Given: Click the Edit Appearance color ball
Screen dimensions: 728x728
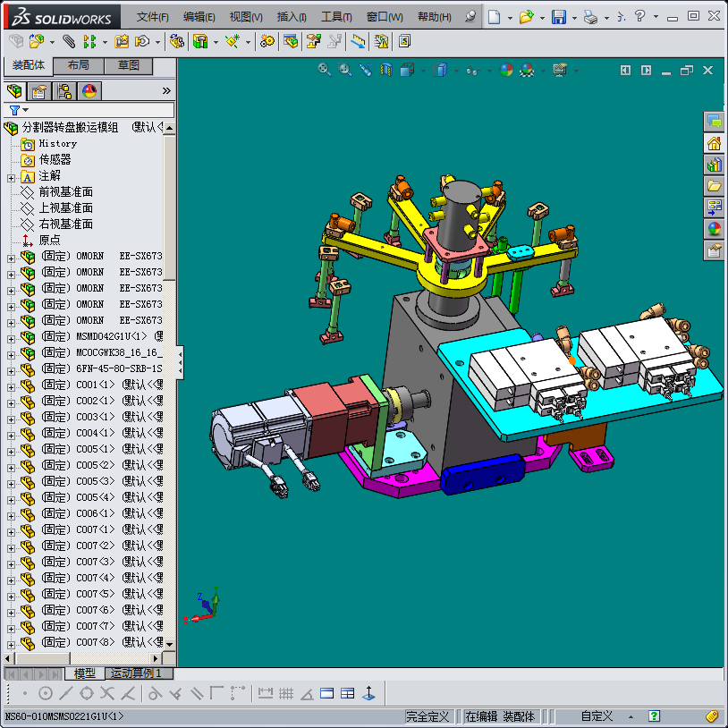Looking at the screenshot, I should [x=506, y=70].
